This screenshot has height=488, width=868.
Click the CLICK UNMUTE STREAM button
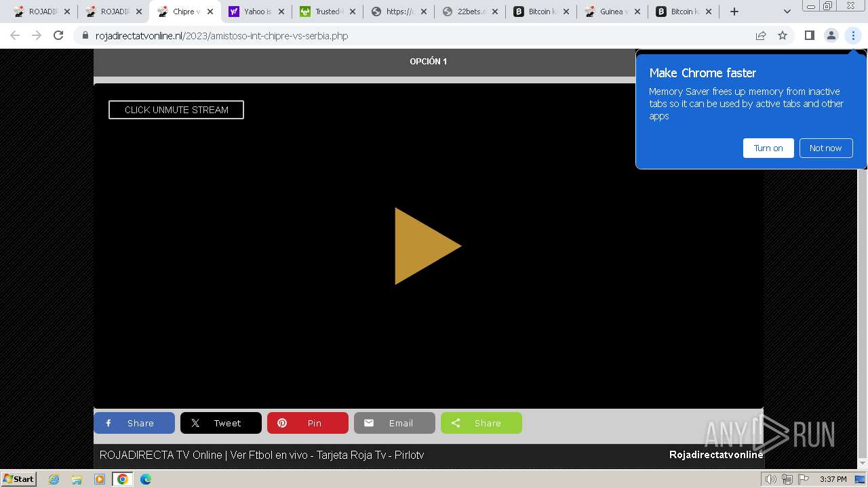(176, 110)
